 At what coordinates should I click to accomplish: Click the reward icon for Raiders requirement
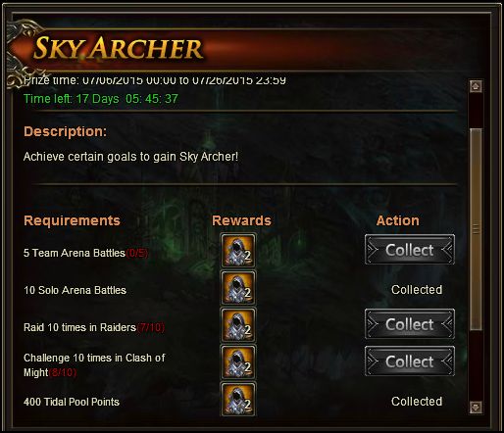pyautogui.click(x=238, y=325)
